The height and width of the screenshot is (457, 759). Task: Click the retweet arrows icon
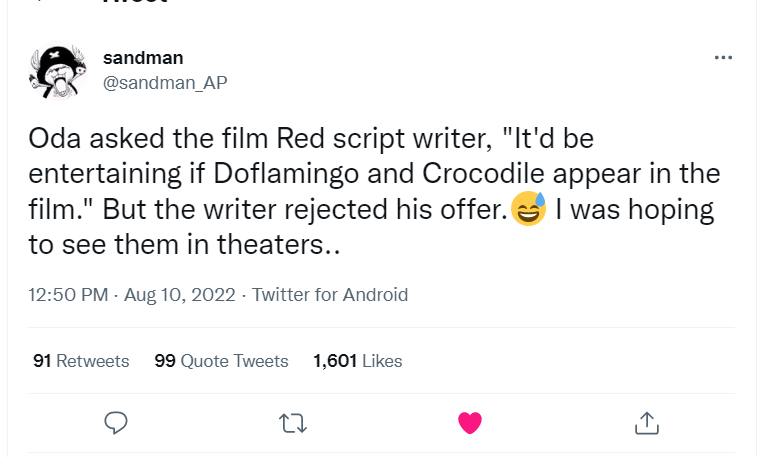click(x=293, y=422)
